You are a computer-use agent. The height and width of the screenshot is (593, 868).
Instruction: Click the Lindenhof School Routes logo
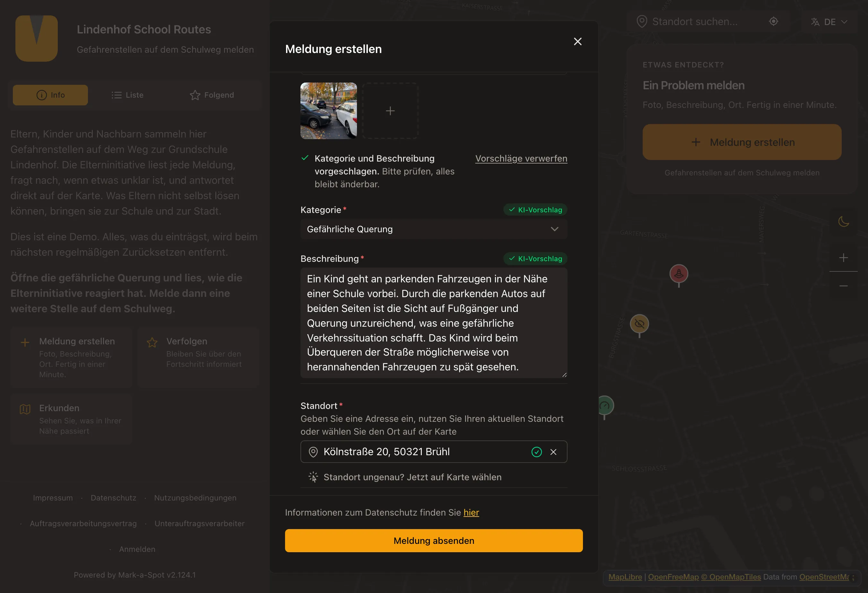coord(37,39)
